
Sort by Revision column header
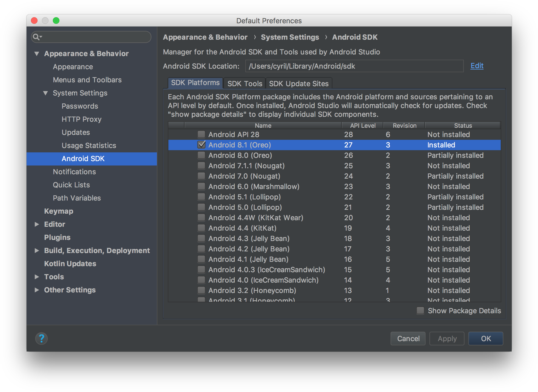click(404, 125)
